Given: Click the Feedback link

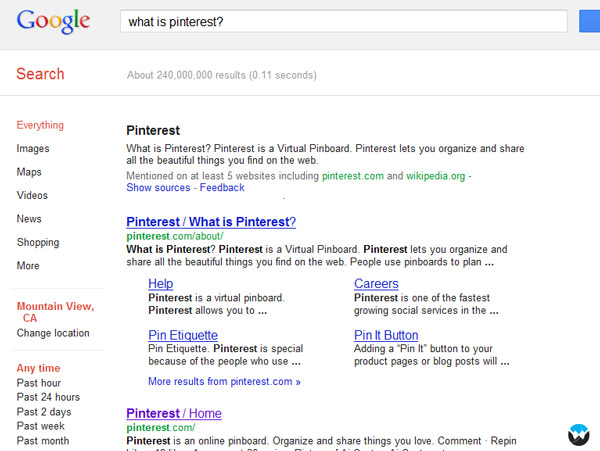Looking at the screenshot, I should [x=222, y=187].
